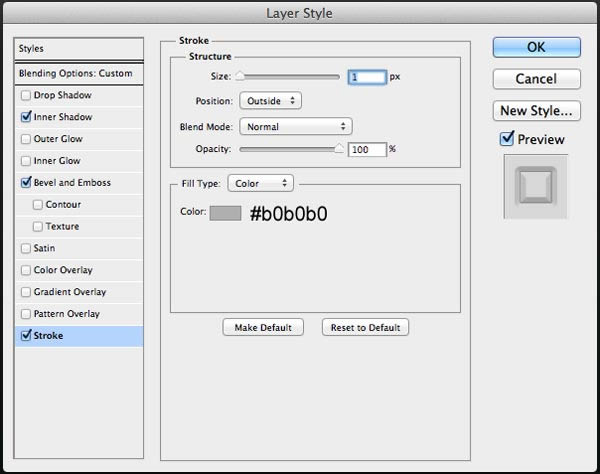Select the Gradient Overlay label

pos(70,292)
